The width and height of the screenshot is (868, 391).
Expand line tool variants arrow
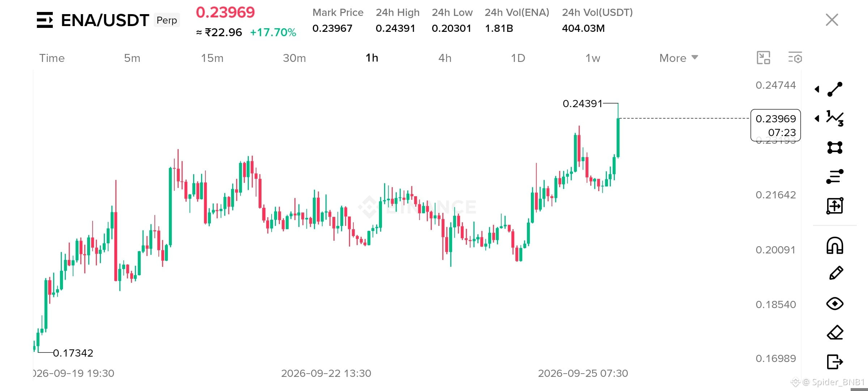tap(817, 89)
